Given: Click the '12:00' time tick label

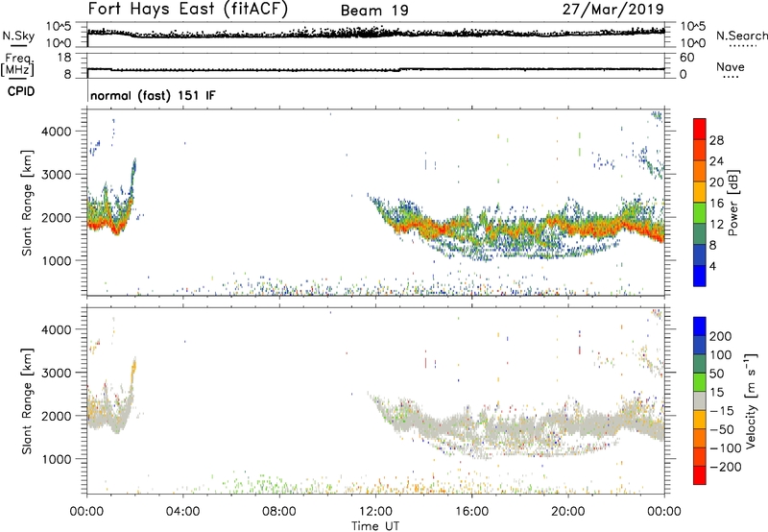Looking at the screenshot, I should pos(375,512).
